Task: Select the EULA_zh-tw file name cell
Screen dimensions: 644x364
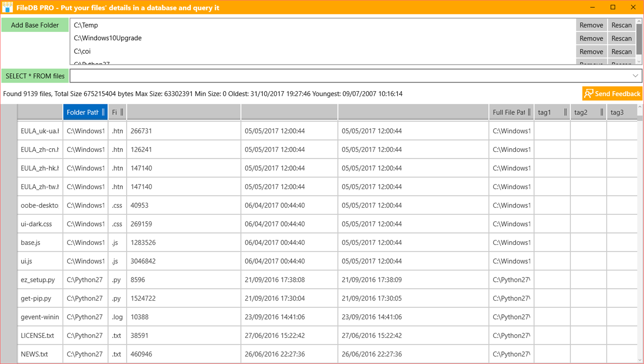Action: (40, 186)
